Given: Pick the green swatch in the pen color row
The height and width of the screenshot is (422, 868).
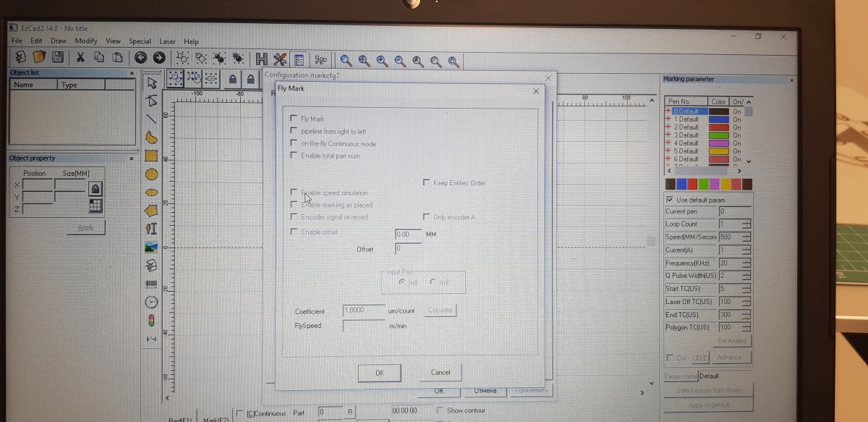Looking at the screenshot, I should tap(703, 185).
